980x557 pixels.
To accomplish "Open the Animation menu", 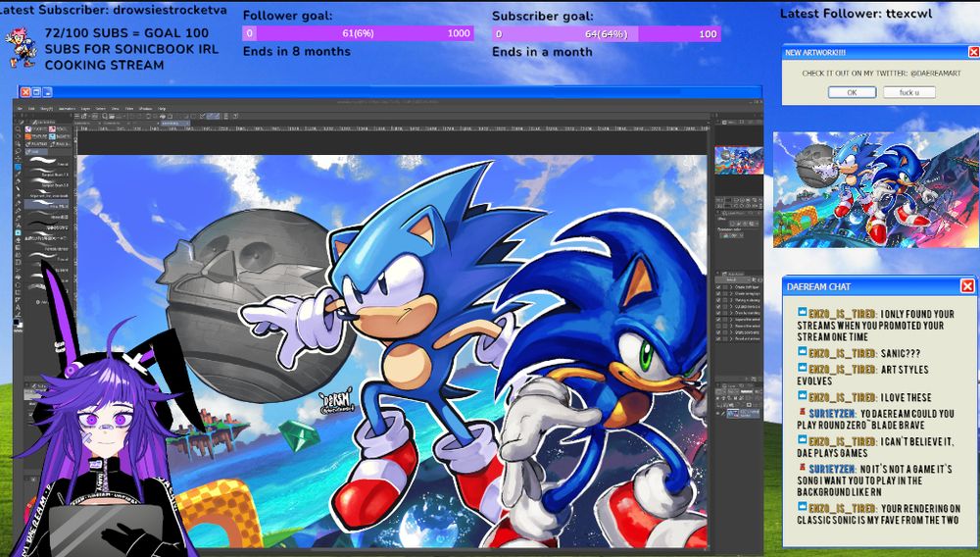I will [x=67, y=108].
